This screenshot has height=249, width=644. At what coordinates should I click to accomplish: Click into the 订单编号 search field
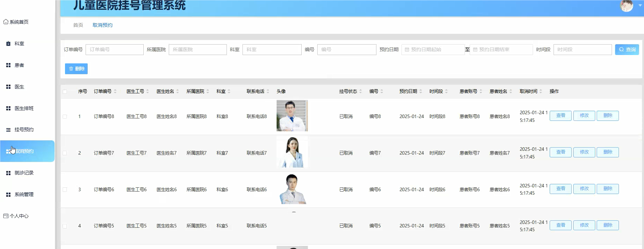(114, 49)
